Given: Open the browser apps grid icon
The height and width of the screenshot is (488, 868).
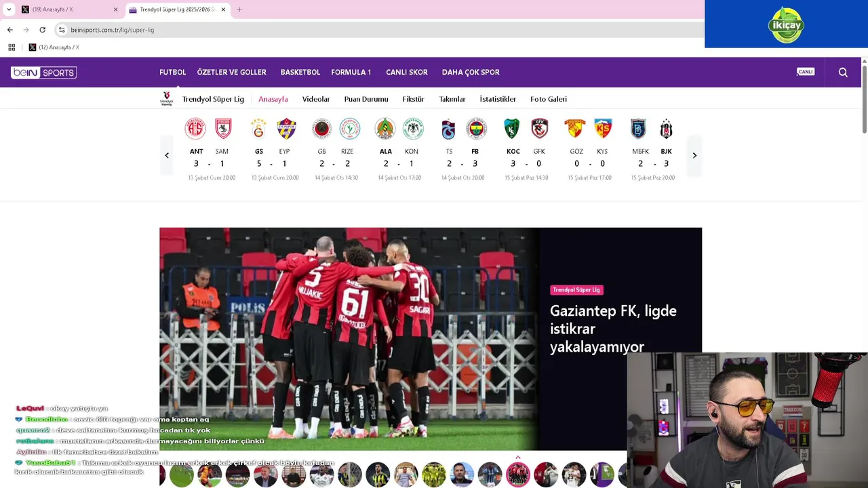Looking at the screenshot, I should (x=12, y=47).
